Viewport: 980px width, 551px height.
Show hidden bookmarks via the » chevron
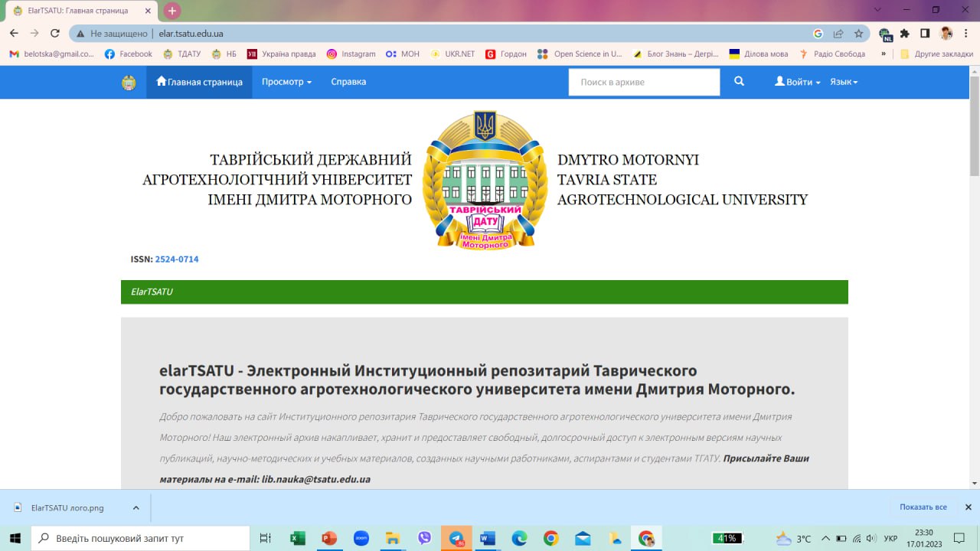click(x=884, y=54)
